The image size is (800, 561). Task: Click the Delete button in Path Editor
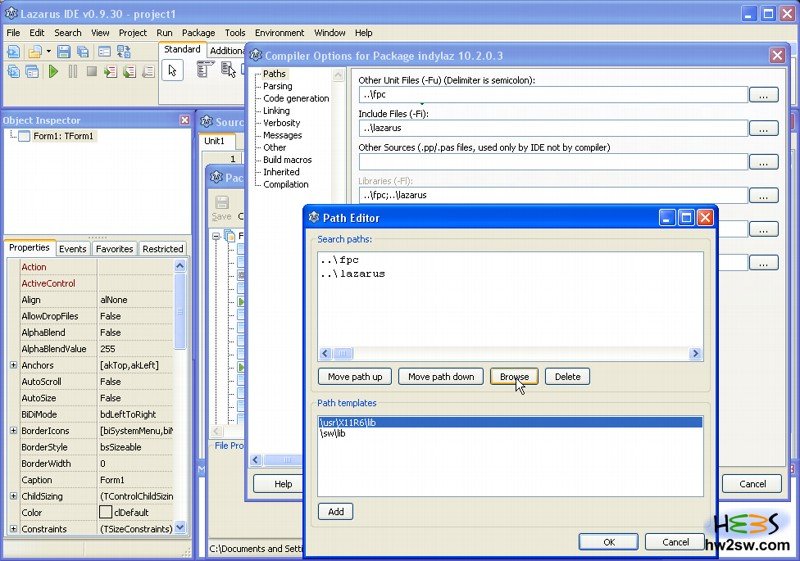[x=568, y=377]
